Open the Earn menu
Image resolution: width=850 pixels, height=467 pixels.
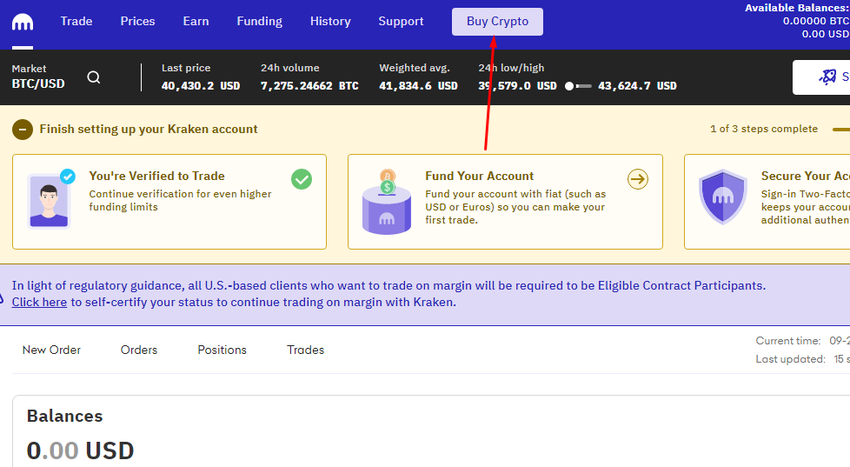[x=196, y=21]
